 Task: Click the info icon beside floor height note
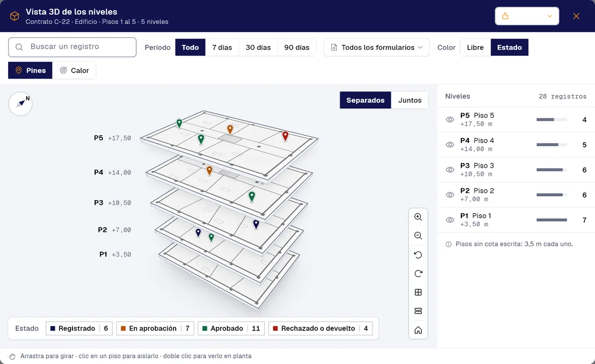[x=448, y=244]
